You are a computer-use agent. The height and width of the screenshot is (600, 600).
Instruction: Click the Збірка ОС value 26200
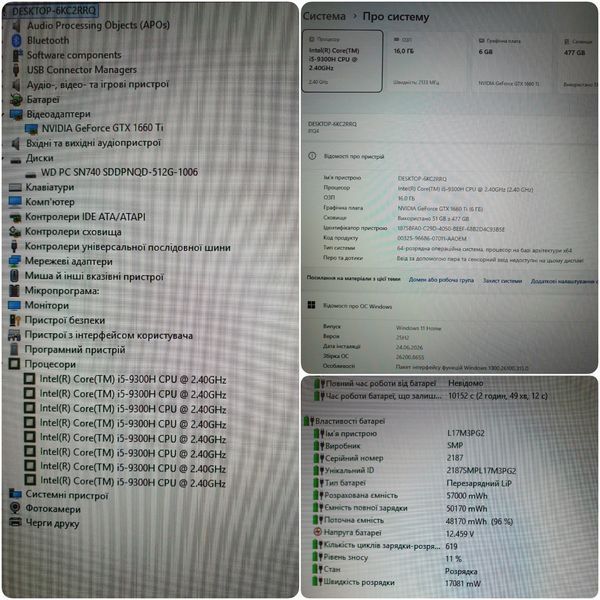[410, 357]
